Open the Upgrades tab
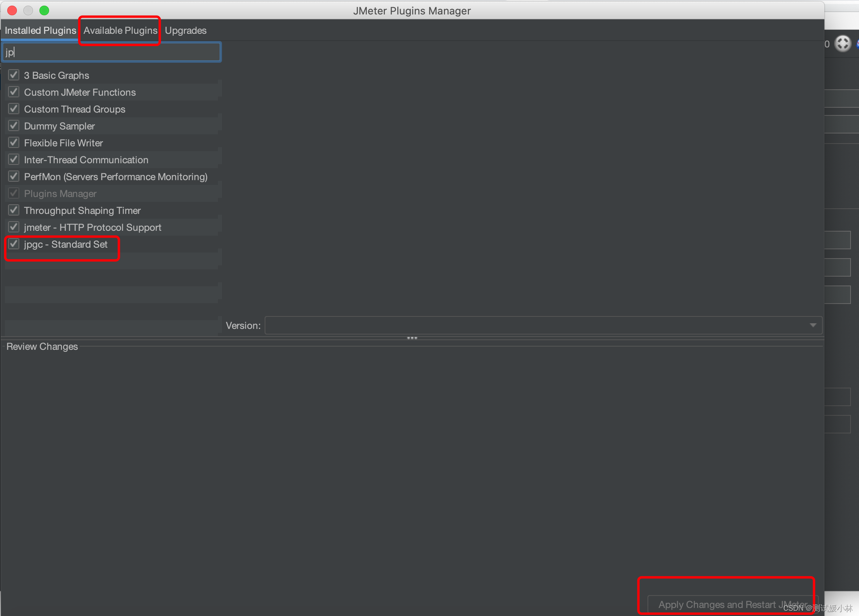Screen dimensions: 859x616 (185, 31)
